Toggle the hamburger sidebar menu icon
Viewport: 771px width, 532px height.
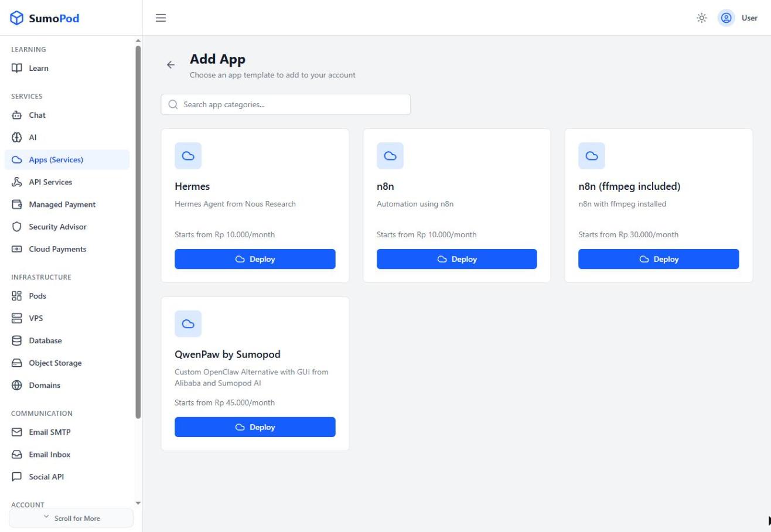[x=161, y=18]
